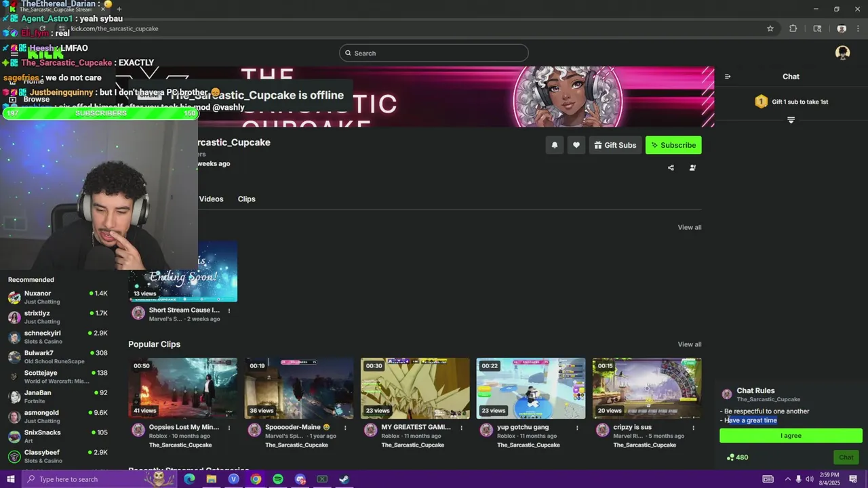Open the Windows notification center icon
Screen dimensions: 868x488
click(x=853, y=479)
